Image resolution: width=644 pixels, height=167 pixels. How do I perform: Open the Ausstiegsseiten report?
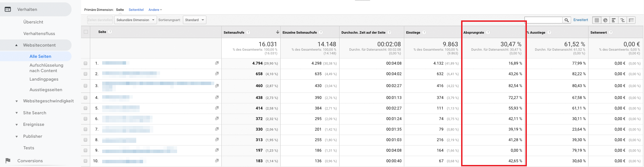[46, 90]
